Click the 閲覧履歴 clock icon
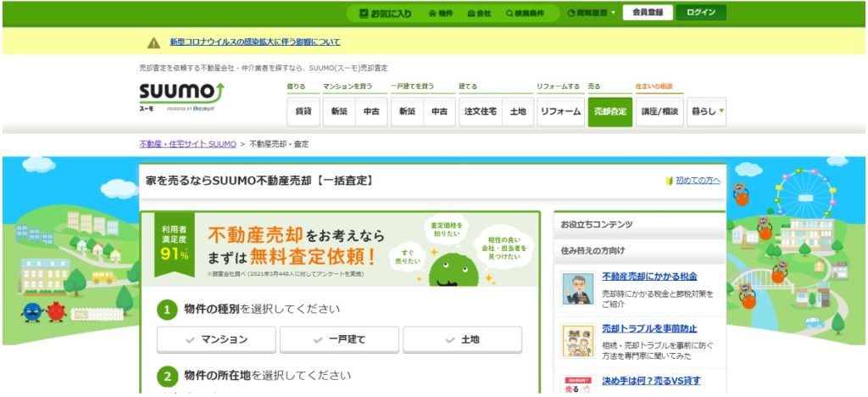The width and height of the screenshot is (868, 397). [x=571, y=14]
